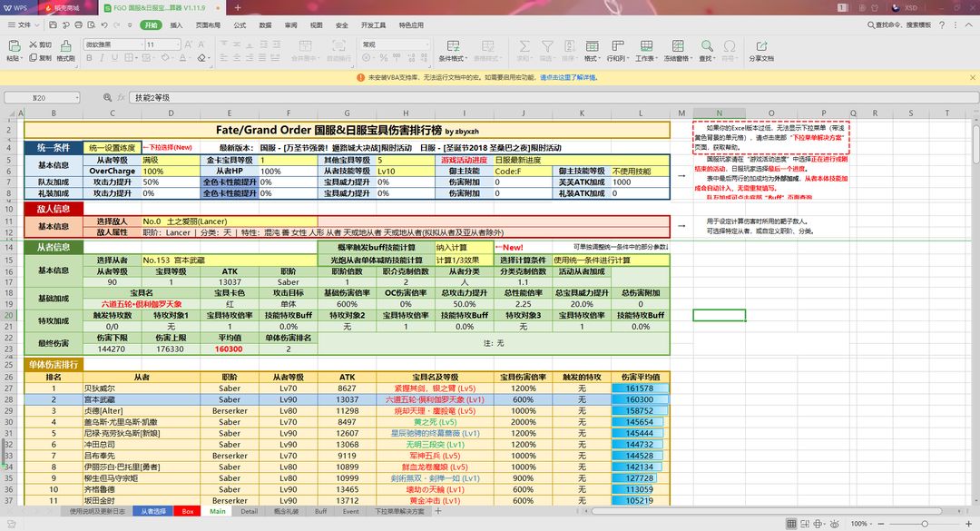Open the Worksheet (工作表) tool
980x531 pixels.
646,50
